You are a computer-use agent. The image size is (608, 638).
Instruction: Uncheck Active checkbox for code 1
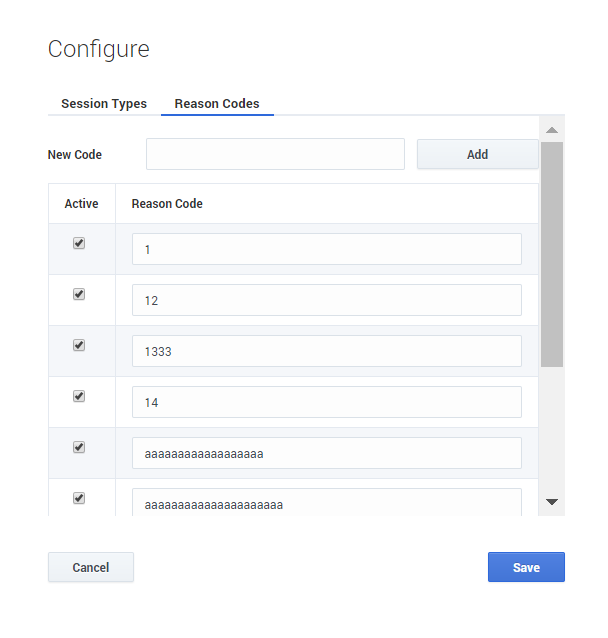click(79, 243)
